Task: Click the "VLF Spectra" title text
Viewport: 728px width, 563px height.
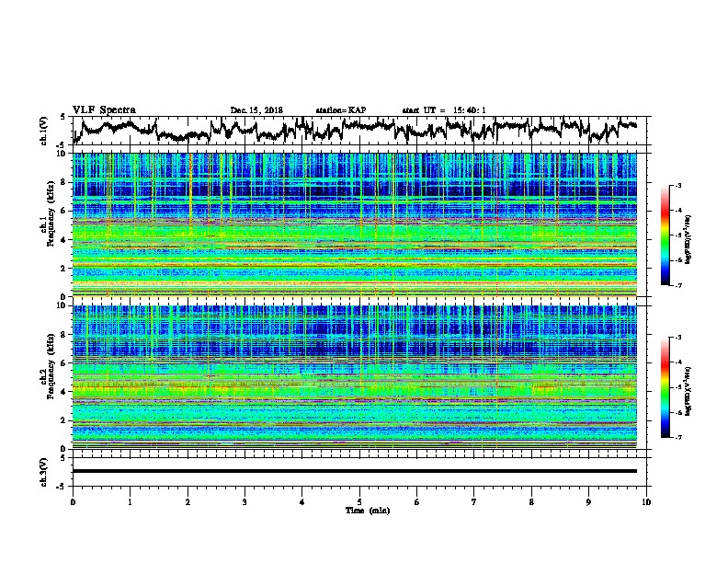Action: click(x=104, y=110)
